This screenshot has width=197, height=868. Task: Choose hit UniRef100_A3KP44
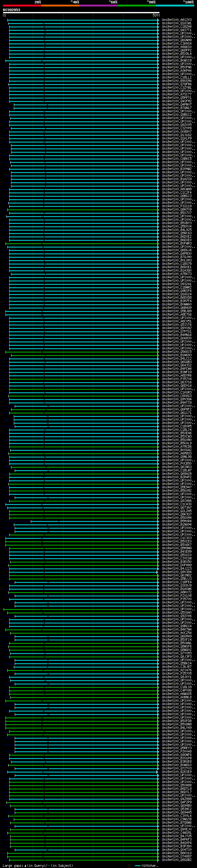(x=177, y=71)
